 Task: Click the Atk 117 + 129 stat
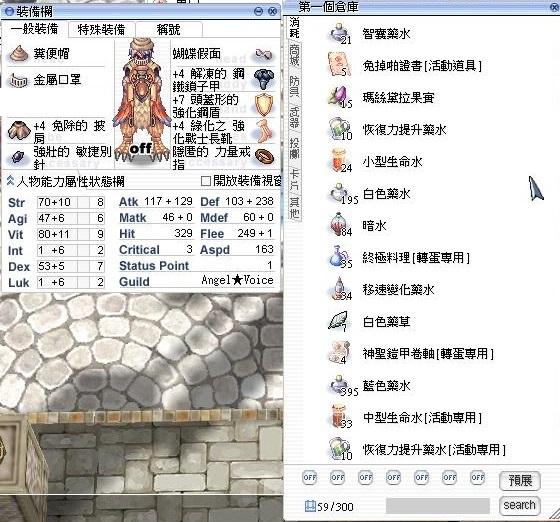click(x=156, y=202)
